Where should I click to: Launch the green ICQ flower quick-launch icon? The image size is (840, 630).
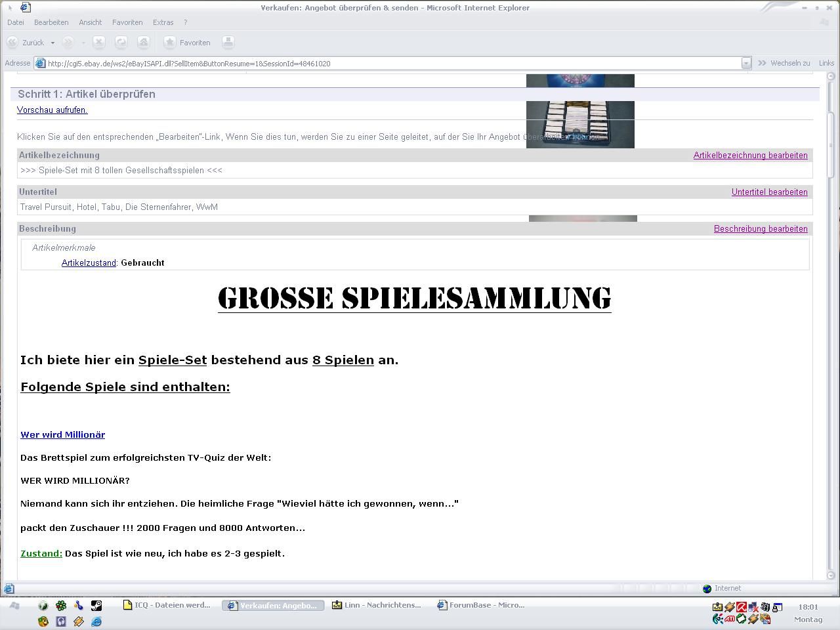pos(61,606)
